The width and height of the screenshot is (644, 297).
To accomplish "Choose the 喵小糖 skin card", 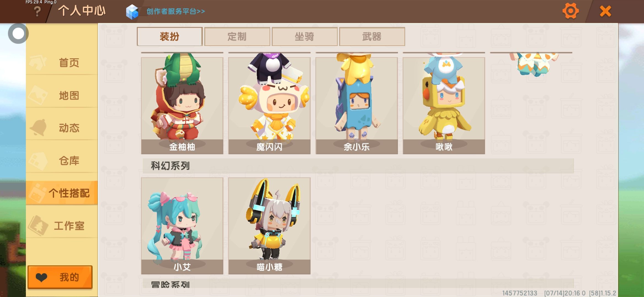I will (269, 226).
